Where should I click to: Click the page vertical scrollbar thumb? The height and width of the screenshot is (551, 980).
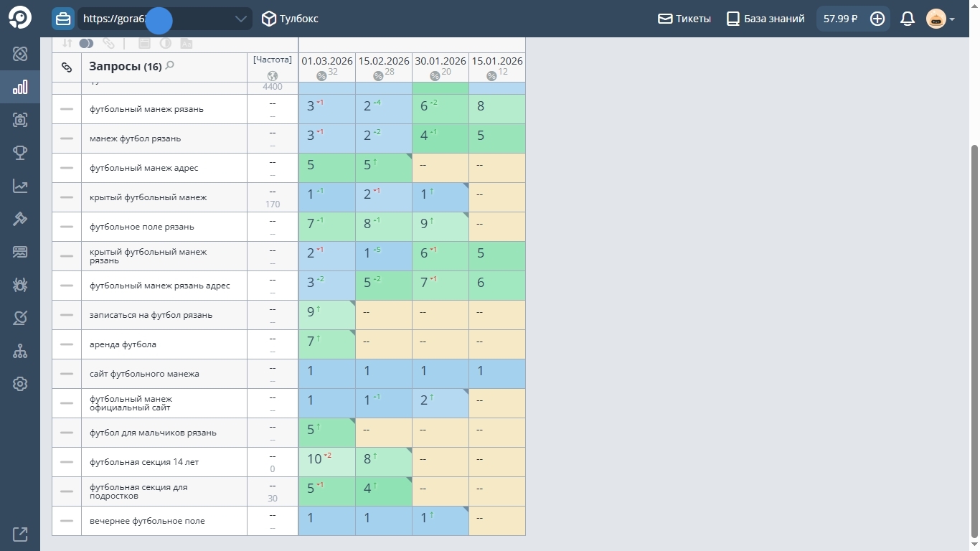tap(974, 341)
